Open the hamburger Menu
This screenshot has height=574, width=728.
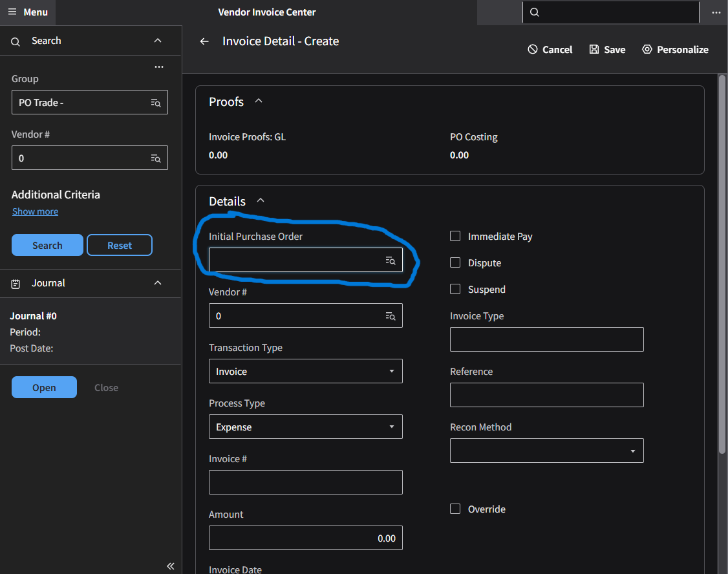[28, 12]
